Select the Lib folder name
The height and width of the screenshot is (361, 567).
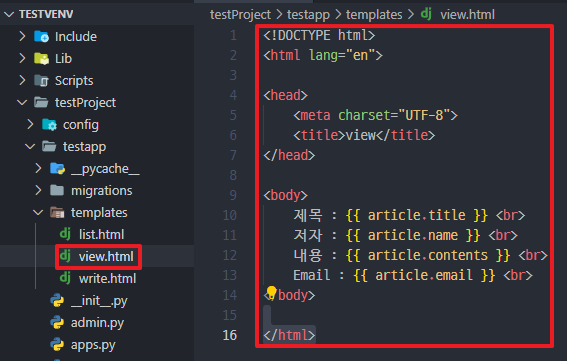click(x=63, y=59)
